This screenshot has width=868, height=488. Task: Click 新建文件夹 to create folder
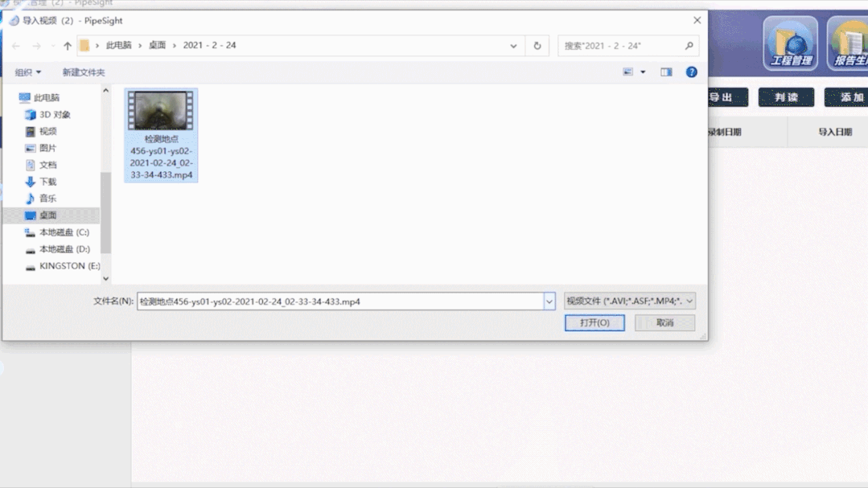click(84, 72)
